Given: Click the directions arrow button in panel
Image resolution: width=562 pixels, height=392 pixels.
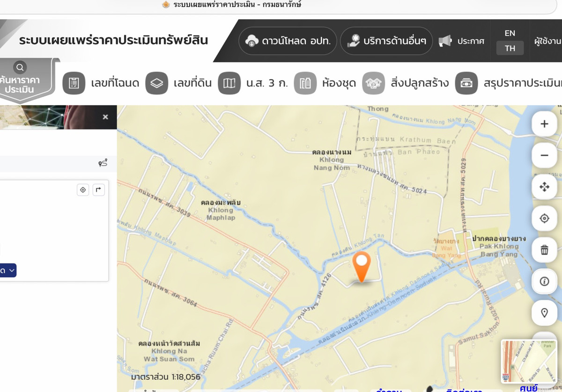Looking at the screenshot, I should pos(98,189).
